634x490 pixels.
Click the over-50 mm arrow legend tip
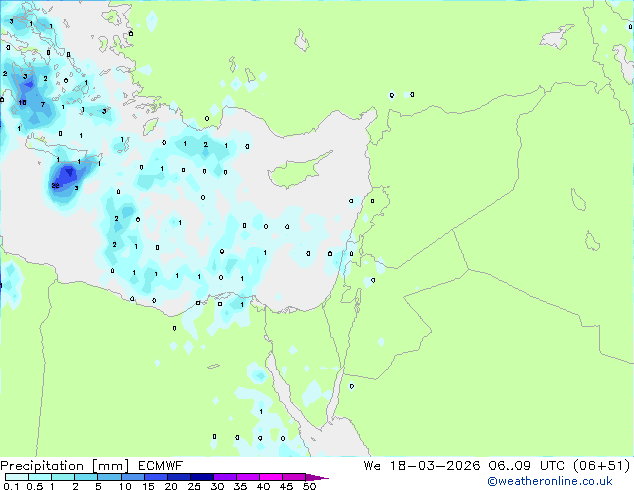pos(317,477)
